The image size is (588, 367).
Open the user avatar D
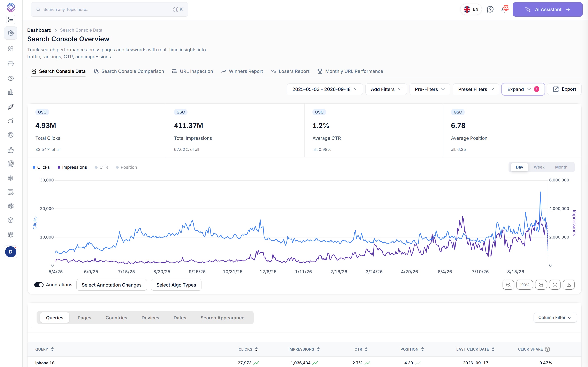click(x=11, y=252)
